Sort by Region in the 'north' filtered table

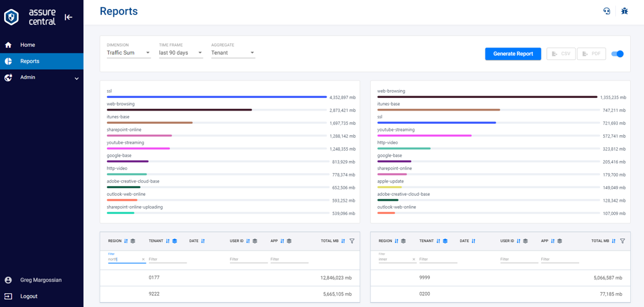[x=126, y=241]
